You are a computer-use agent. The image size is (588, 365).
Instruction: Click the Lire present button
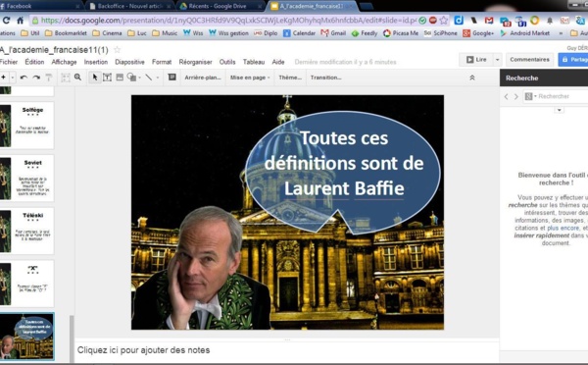(x=476, y=59)
